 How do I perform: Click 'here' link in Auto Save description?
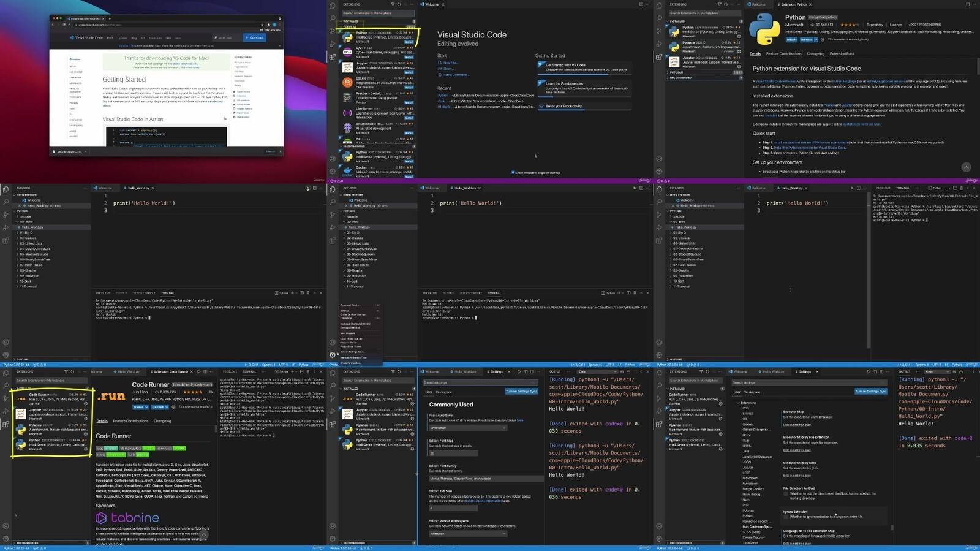pos(520,420)
